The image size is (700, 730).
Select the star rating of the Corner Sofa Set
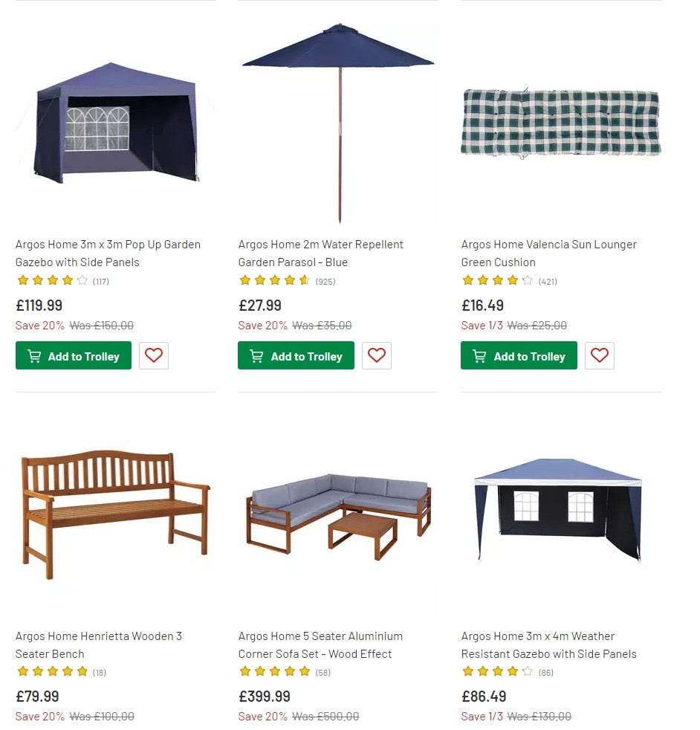pyautogui.click(x=275, y=672)
